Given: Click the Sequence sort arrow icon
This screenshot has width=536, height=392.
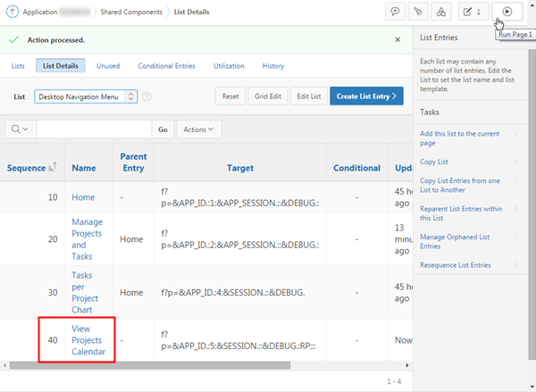Looking at the screenshot, I should point(53,167).
